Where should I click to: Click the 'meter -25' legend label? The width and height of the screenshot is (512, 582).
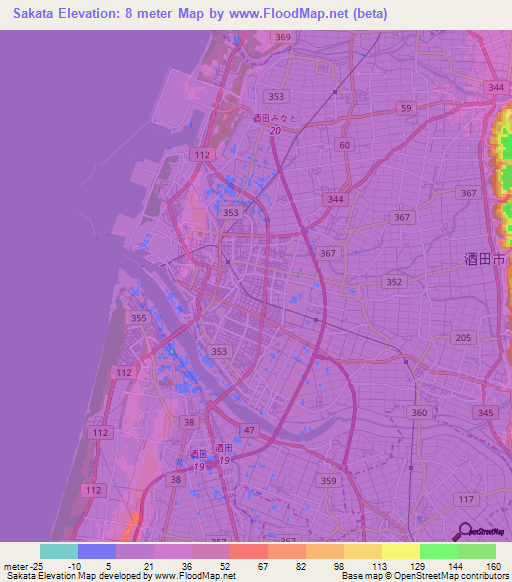click(x=23, y=567)
